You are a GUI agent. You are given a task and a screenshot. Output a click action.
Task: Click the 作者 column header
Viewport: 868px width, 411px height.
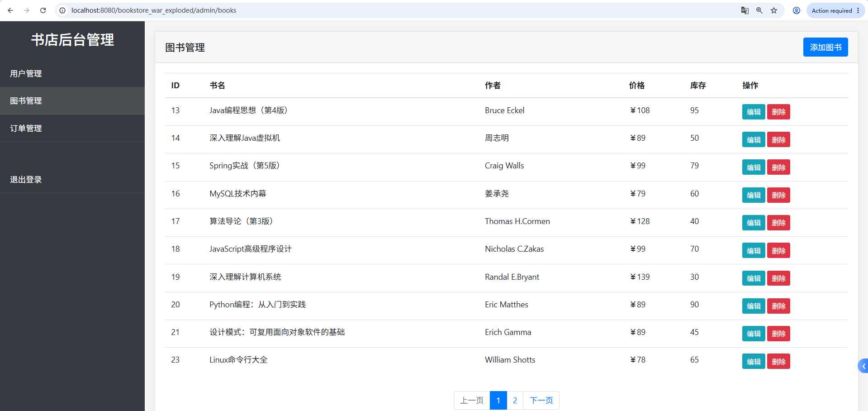[x=493, y=86]
